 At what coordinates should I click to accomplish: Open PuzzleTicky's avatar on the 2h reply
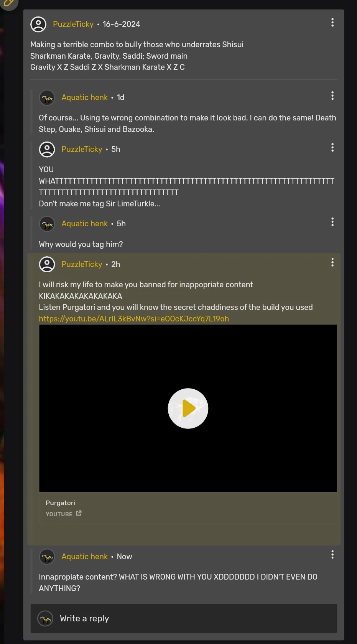(47, 264)
